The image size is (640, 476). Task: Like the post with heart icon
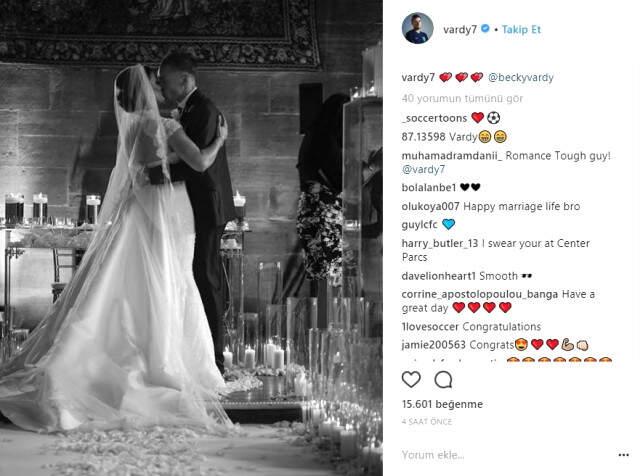coord(411,380)
